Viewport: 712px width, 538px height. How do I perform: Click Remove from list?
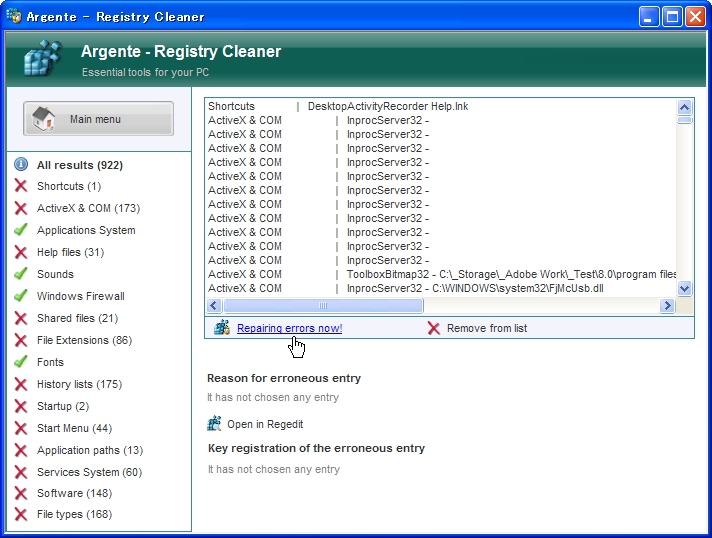point(487,328)
